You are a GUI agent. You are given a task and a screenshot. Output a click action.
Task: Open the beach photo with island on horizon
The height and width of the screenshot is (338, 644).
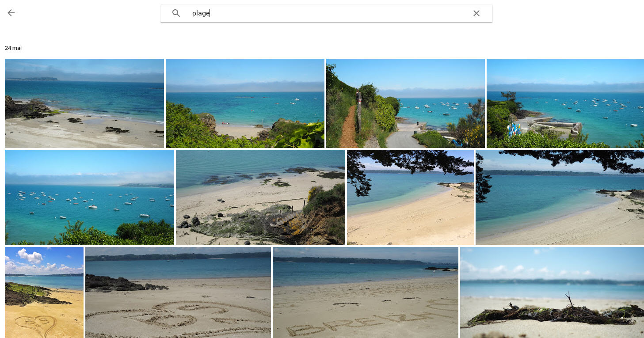84,103
